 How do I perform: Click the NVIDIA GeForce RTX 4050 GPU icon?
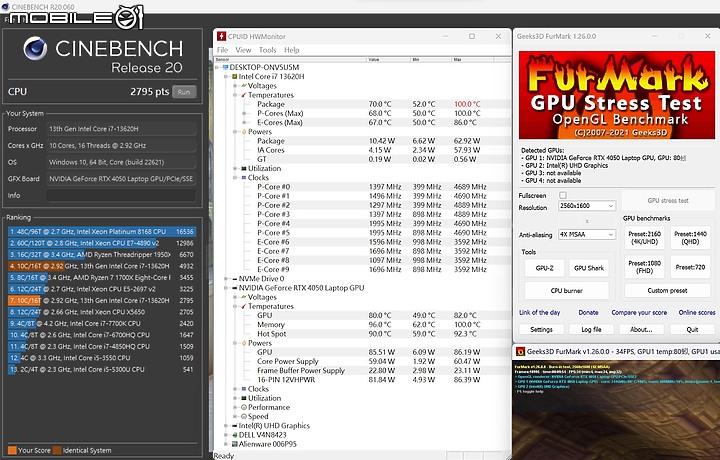[x=234, y=288]
